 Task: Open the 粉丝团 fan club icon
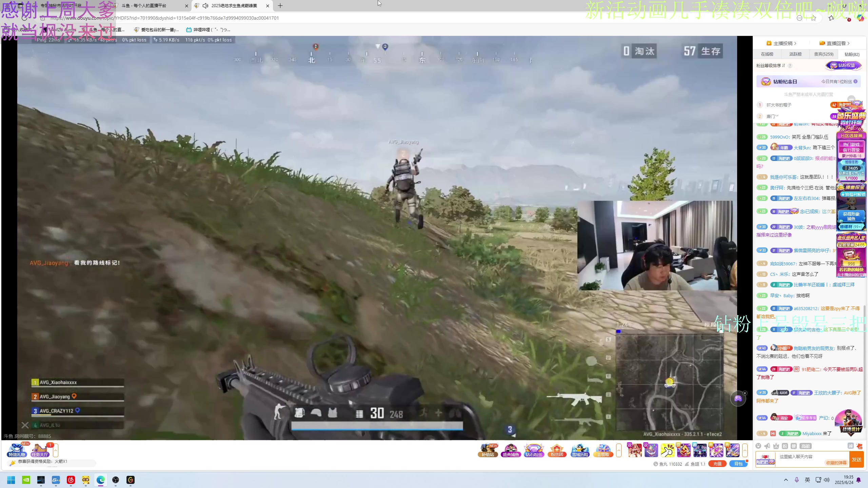(x=557, y=450)
